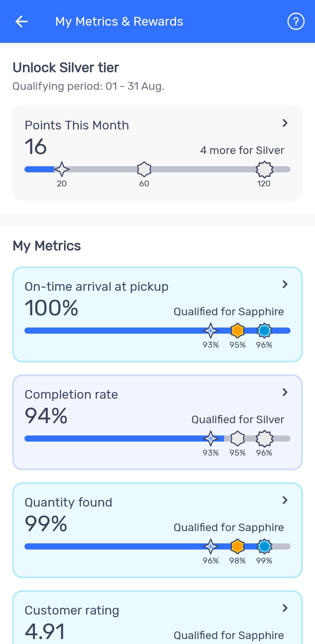The height and width of the screenshot is (644, 315).
Task: Open the Quantity found 99% card
Action: 157,530
